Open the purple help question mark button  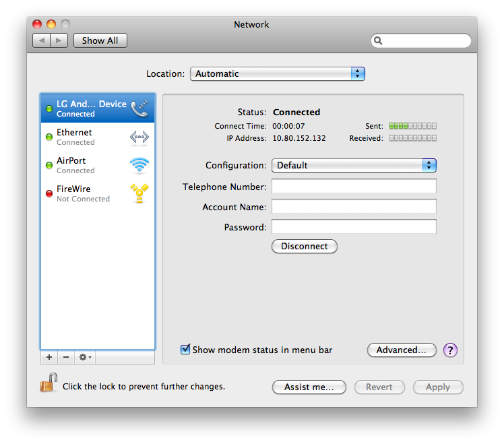451,350
